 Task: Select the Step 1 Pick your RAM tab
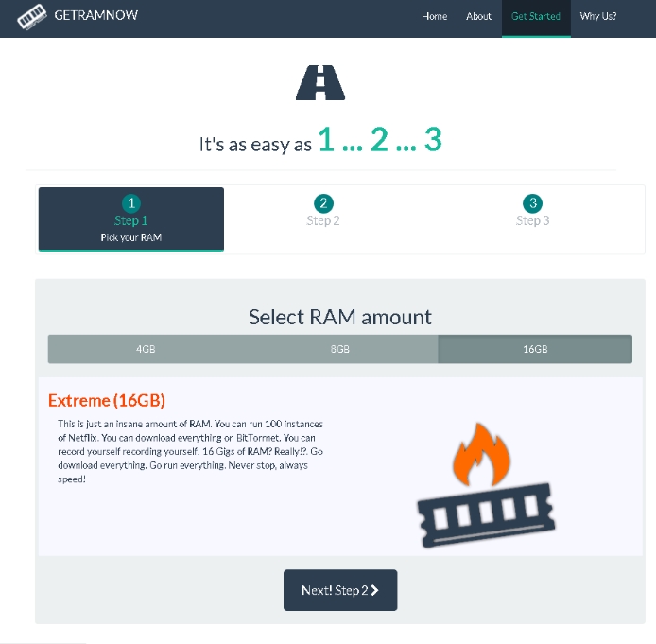(x=131, y=219)
